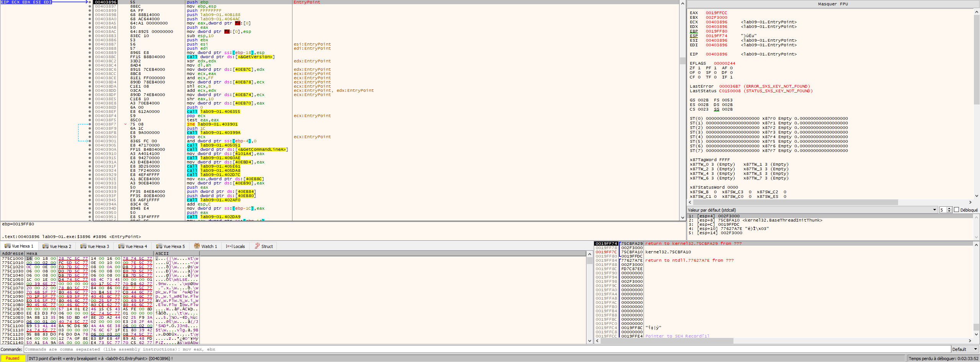Open the Struct candy-cane icon tab
Viewport: 980px width, 362px height.
pos(264,246)
